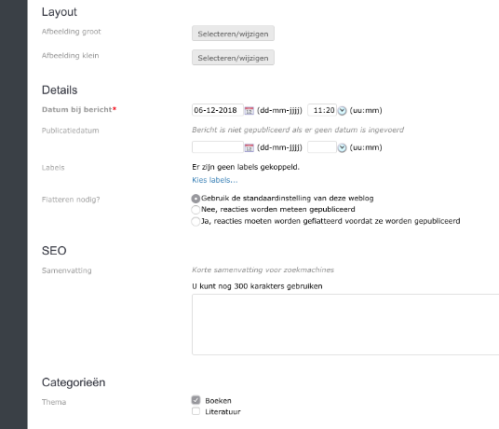The height and width of the screenshot is (429, 499).
Task: Click Selecteren/wijzigen for Afbeelding groot
Action: click(x=233, y=34)
